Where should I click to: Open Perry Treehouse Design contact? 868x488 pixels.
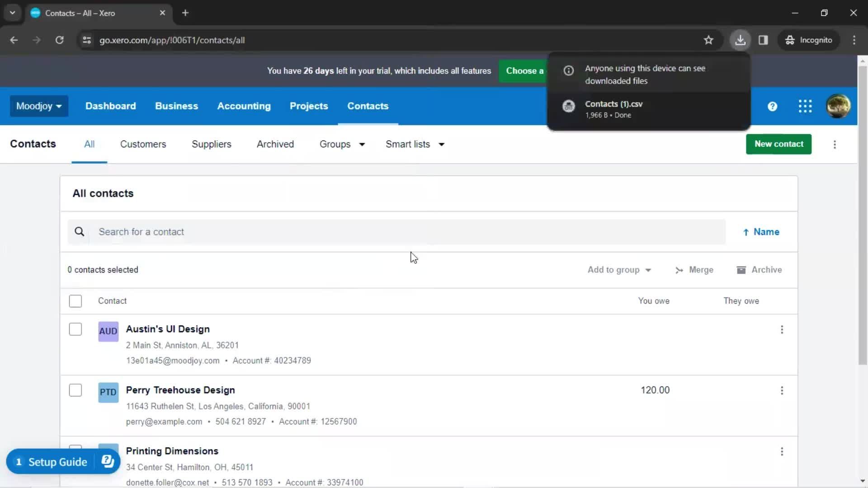pyautogui.click(x=180, y=390)
